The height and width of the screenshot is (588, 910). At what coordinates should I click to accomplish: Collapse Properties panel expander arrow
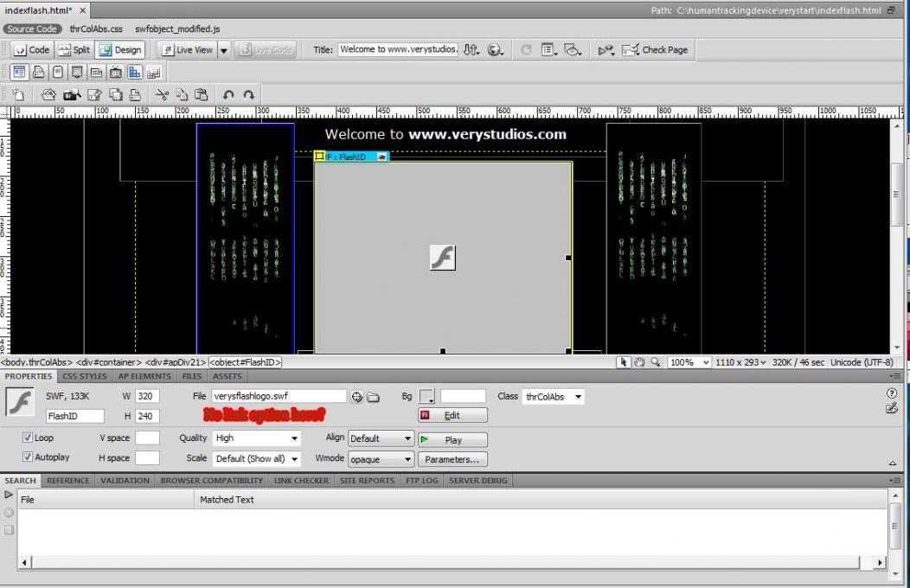point(893,463)
